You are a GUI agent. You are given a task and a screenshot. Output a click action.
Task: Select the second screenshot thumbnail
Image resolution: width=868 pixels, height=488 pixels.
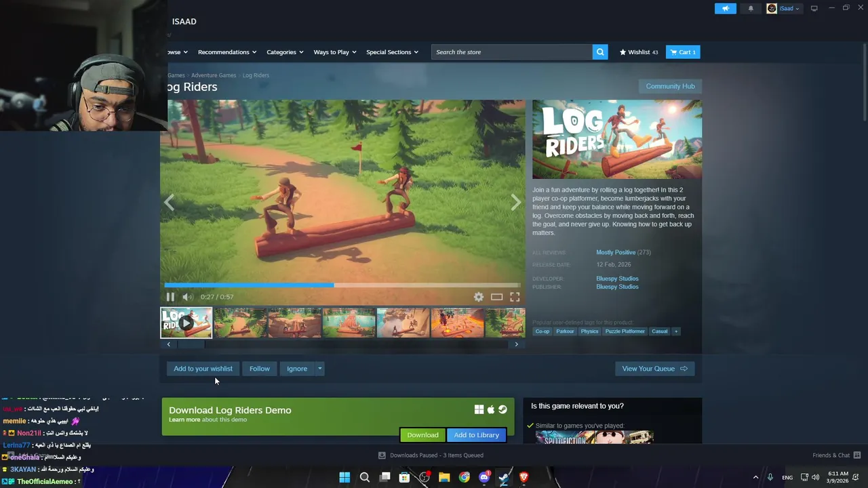(x=294, y=323)
